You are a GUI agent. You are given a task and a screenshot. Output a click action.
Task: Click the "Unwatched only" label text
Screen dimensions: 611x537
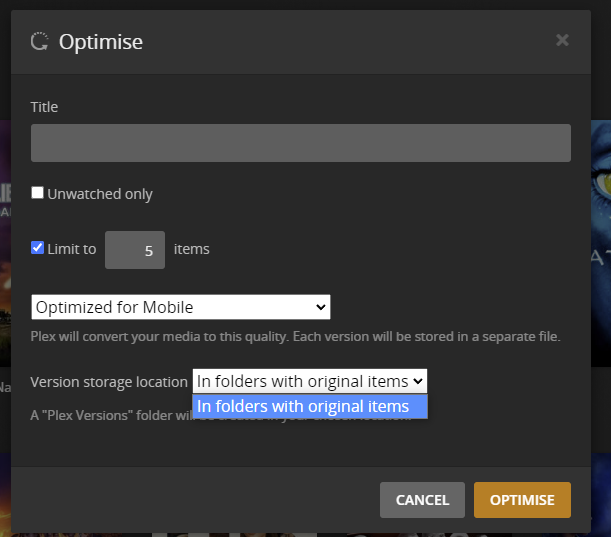click(100, 194)
